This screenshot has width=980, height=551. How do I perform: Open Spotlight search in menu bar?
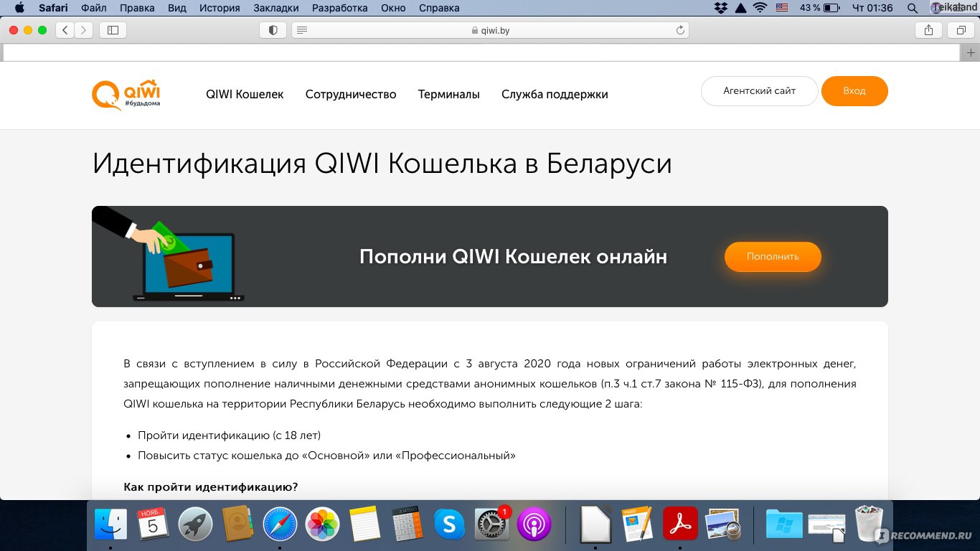tap(912, 8)
